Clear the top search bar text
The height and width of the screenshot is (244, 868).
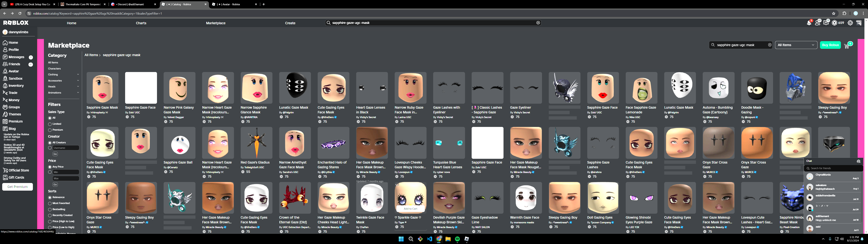(x=538, y=23)
